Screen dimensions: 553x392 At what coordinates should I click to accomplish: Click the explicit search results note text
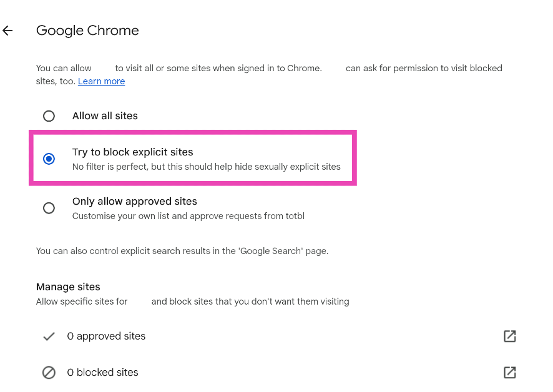[182, 251]
